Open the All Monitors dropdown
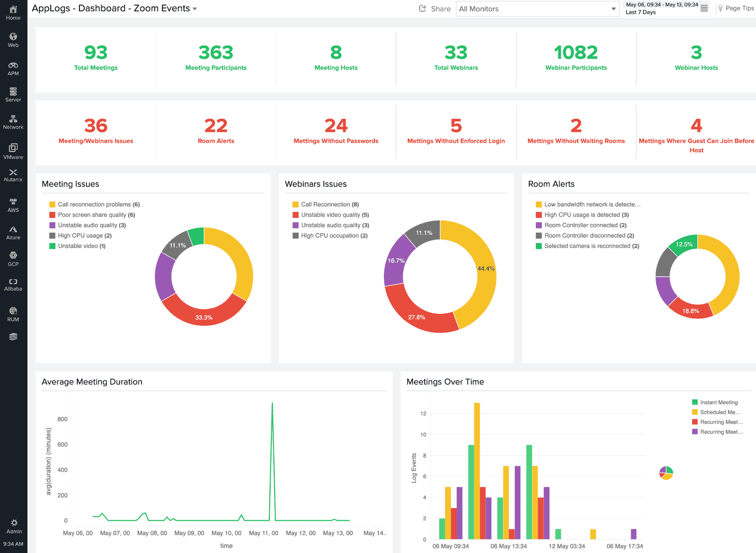Image resolution: width=756 pixels, height=553 pixels. pyautogui.click(x=538, y=8)
